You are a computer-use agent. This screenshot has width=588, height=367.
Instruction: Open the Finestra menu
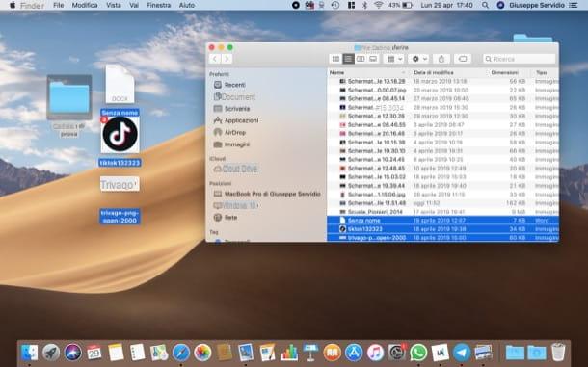(159, 5)
